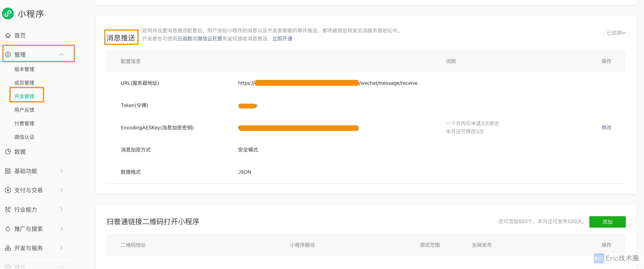Click the JSON data format value
The width and height of the screenshot is (644, 269).
(x=245, y=172)
